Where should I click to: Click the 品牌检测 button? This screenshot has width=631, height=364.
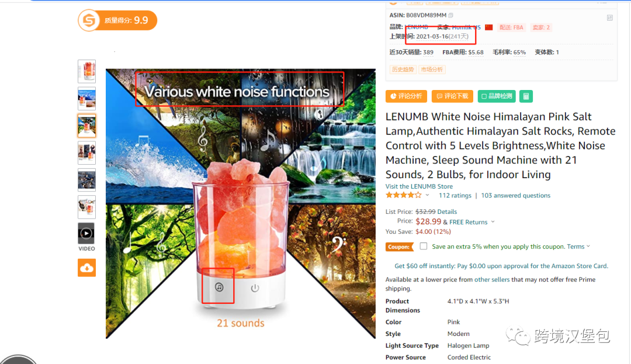click(x=497, y=96)
